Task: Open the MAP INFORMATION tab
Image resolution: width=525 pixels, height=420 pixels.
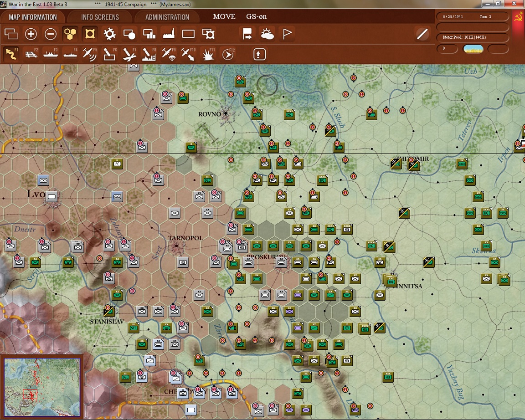Action: point(33,17)
